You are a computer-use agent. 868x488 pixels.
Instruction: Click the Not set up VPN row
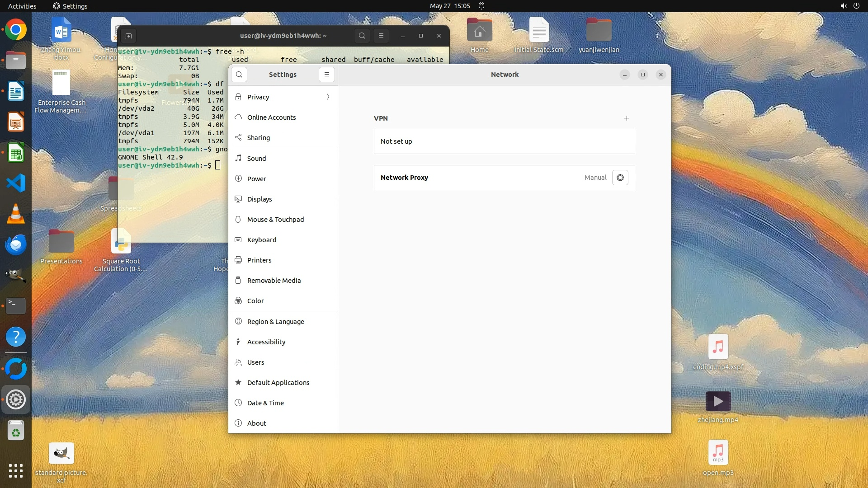click(x=504, y=141)
